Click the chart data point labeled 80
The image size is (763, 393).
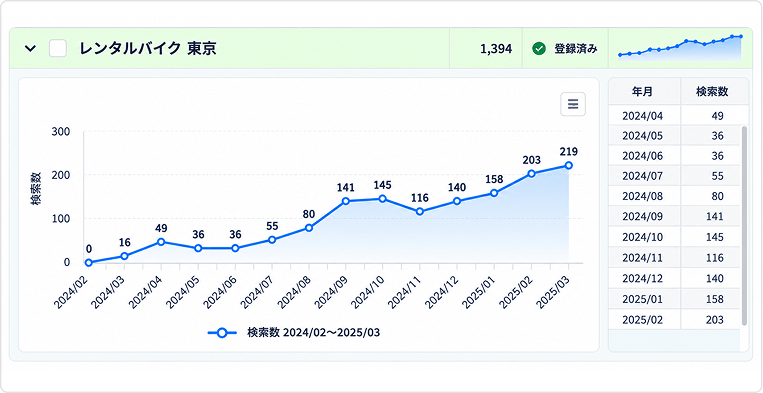pos(309,228)
